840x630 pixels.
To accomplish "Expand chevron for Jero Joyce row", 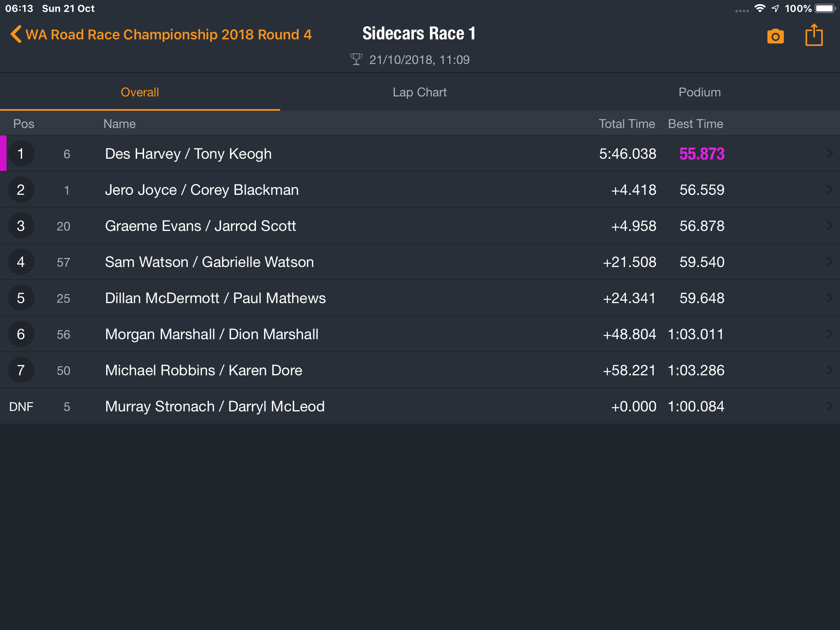I will tap(829, 189).
